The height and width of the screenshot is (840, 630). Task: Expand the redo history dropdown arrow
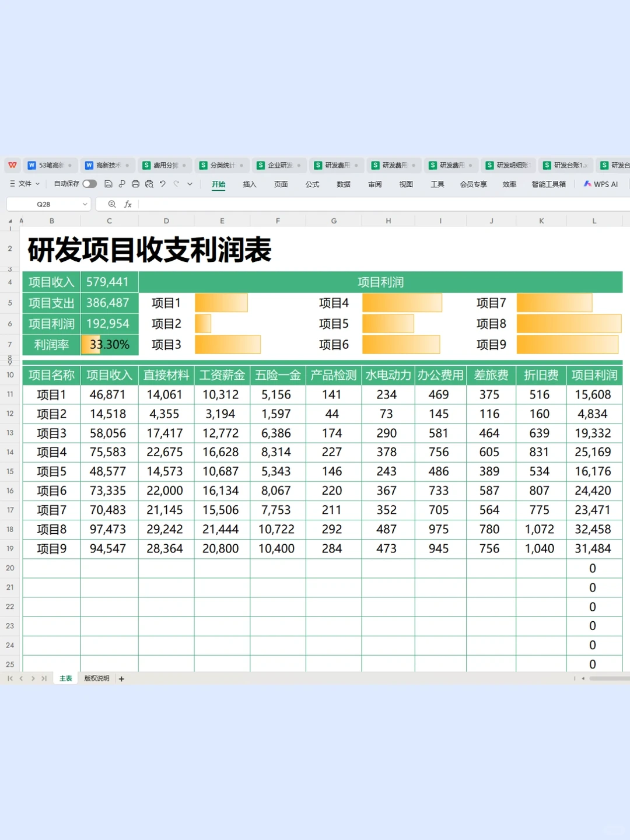(189, 184)
